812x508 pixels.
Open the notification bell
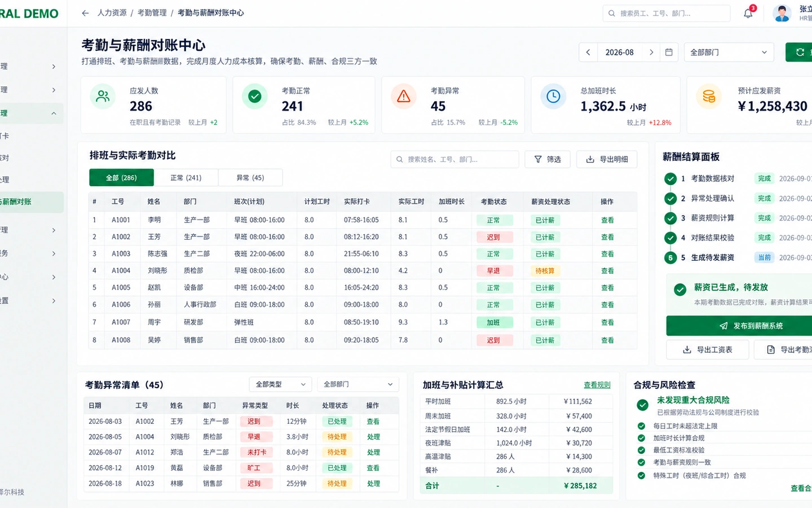coord(748,13)
